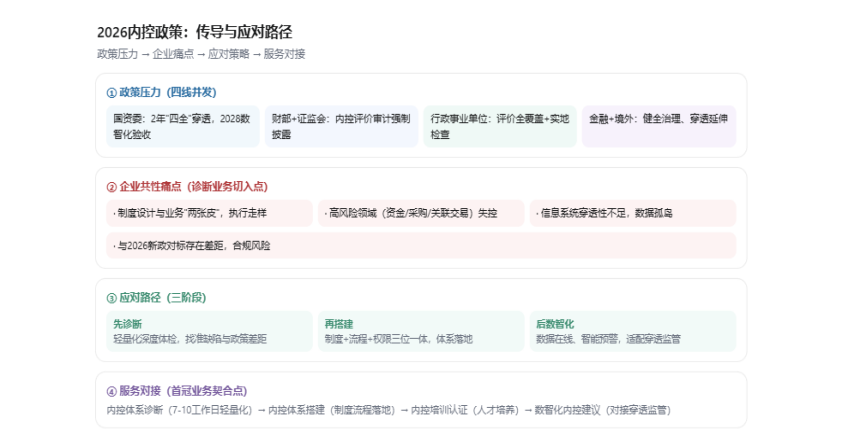Image resolution: width=842 pixels, height=435 pixels.
Task: Select "服务对接" in the subtitle flow
Action: point(284,54)
